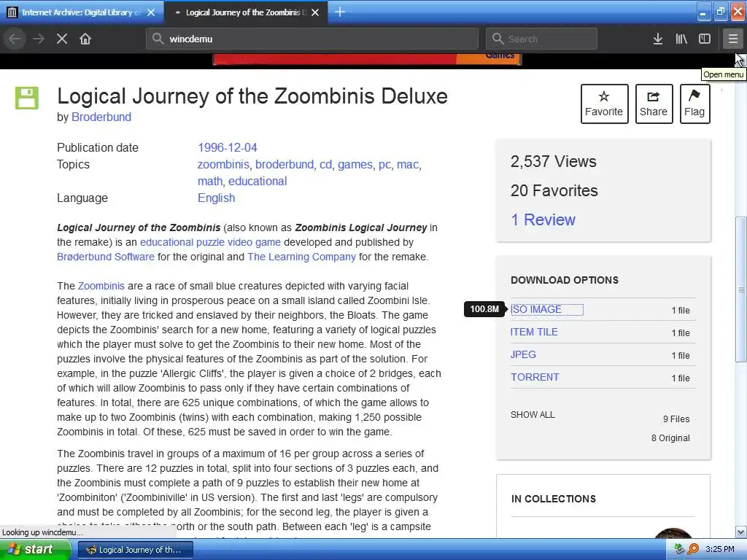Screen dimensions: 747x560
Task: Follow the Brøderbund Software link
Action: pos(105,257)
